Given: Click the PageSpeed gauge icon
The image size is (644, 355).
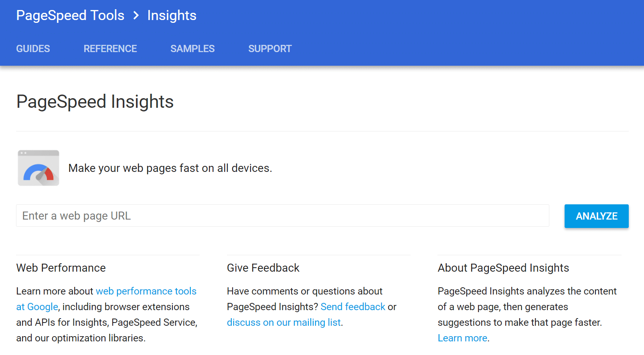Looking at the screenshot, I should (38, 168).
